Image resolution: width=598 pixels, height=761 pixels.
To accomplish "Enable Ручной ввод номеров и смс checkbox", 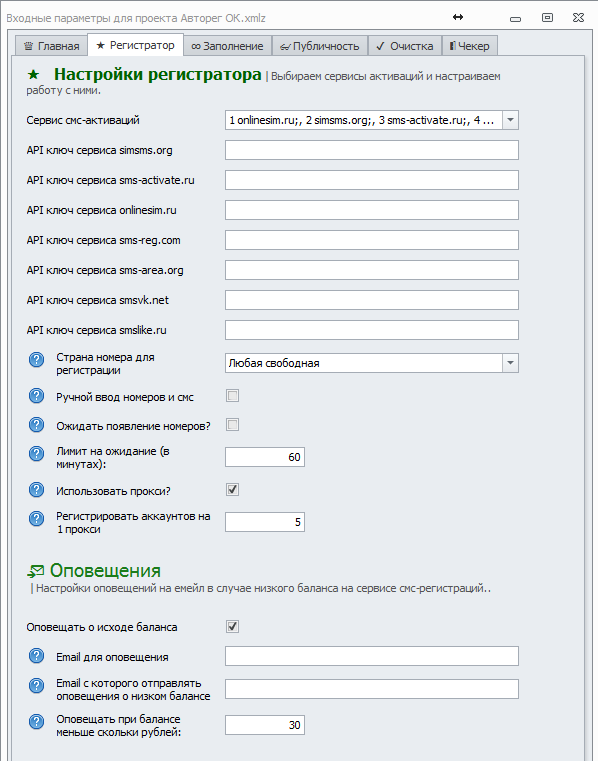I will (233, 396).
